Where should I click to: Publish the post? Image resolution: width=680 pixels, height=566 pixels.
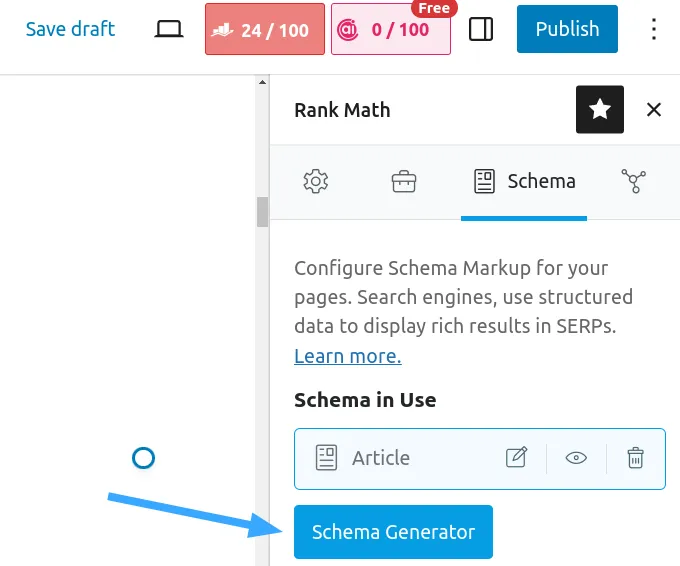click(x=567, y=30)
